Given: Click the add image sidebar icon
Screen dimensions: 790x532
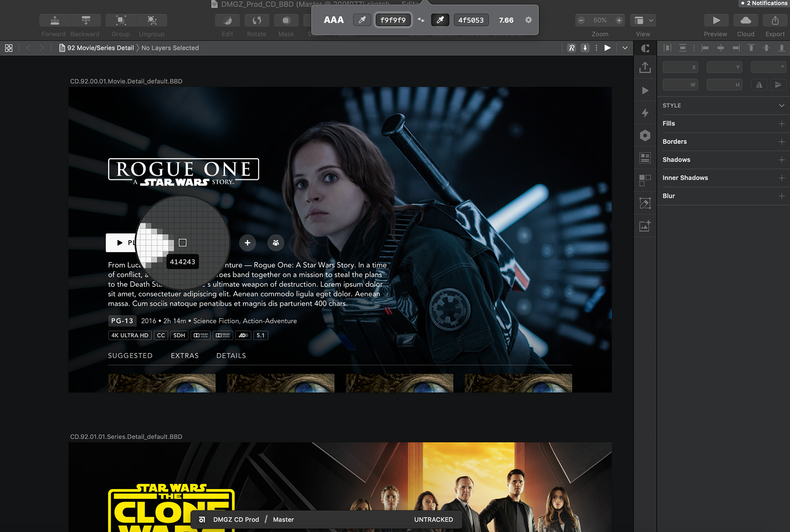Looking at the screenshot, I should [x=645, y=225].
